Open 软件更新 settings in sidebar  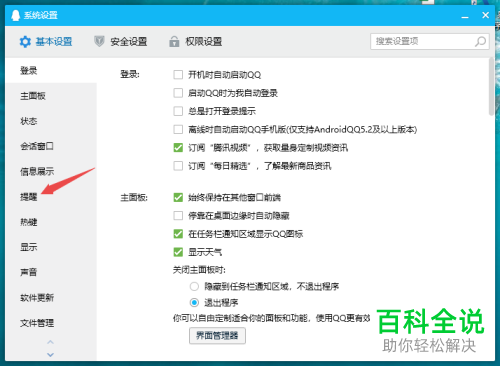click(51, 298)
